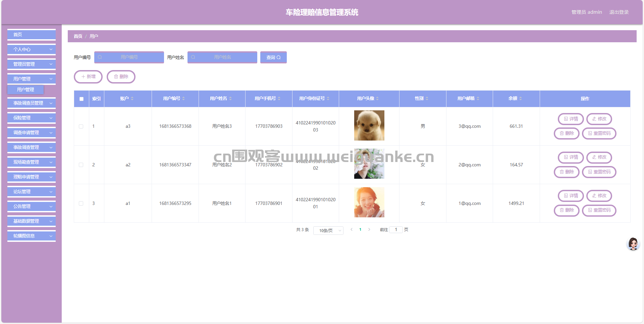The image size is (644, 324).
Task: Open the avatar thumbnail for a2
Action: [x=369, y=164]
